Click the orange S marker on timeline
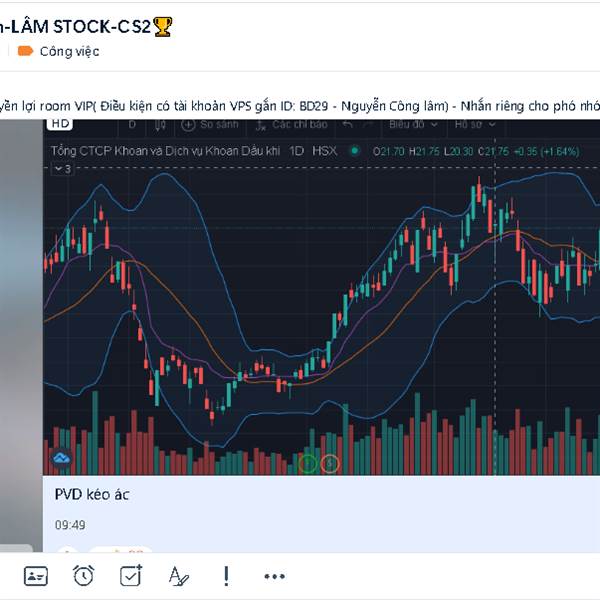The width and height of the screenshot is (600, 600). [329, 464]
